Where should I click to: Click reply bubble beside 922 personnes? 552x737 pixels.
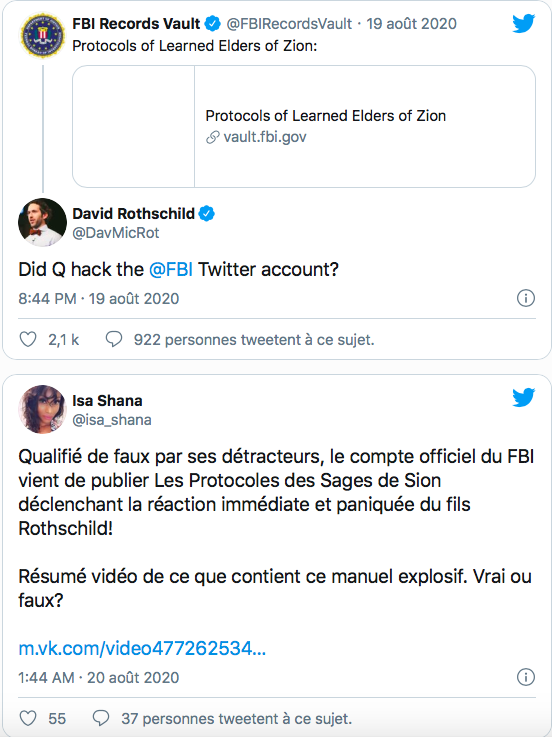114,339
